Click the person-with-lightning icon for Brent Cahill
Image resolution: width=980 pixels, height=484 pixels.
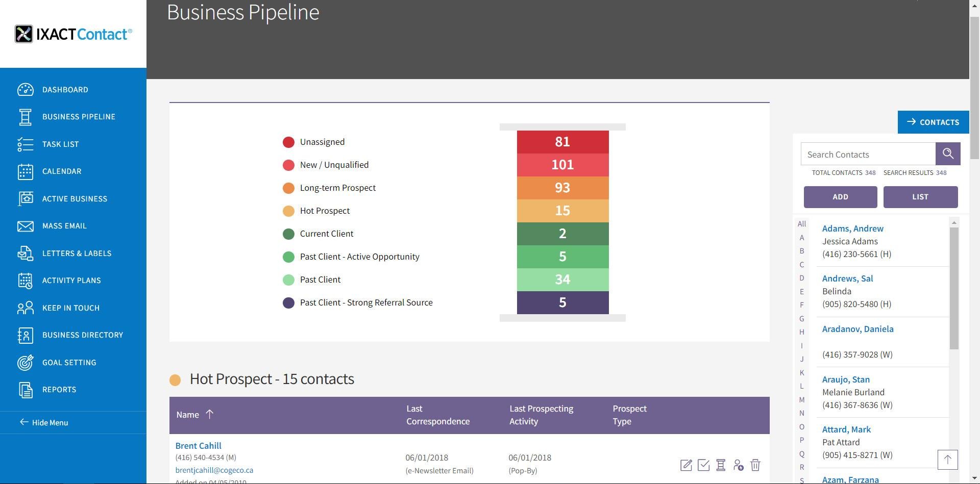pyautogui.click(x=738, y=465)
